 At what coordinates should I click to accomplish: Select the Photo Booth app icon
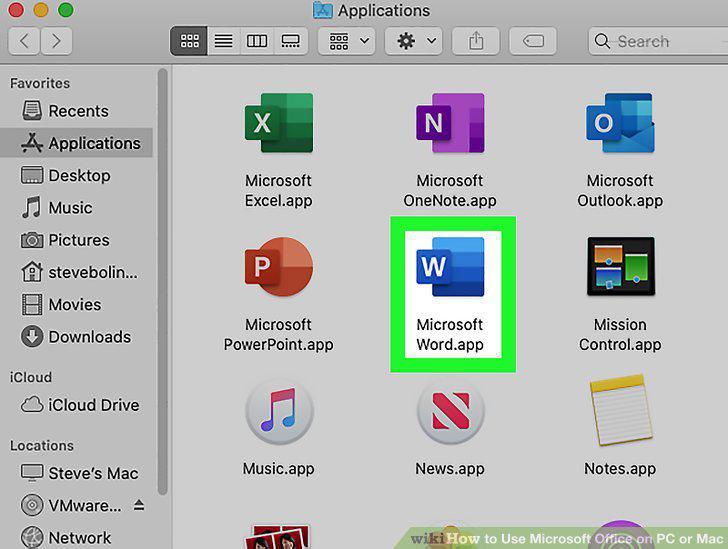[279, 537]
